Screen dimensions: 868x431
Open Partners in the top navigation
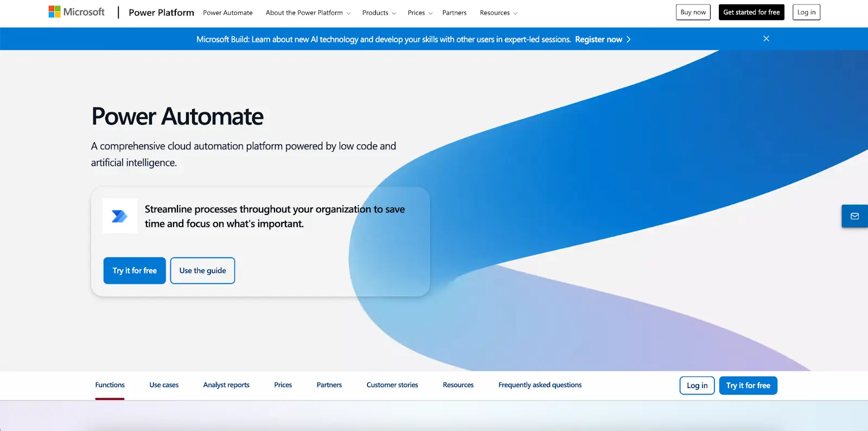[x=454, y=12]
